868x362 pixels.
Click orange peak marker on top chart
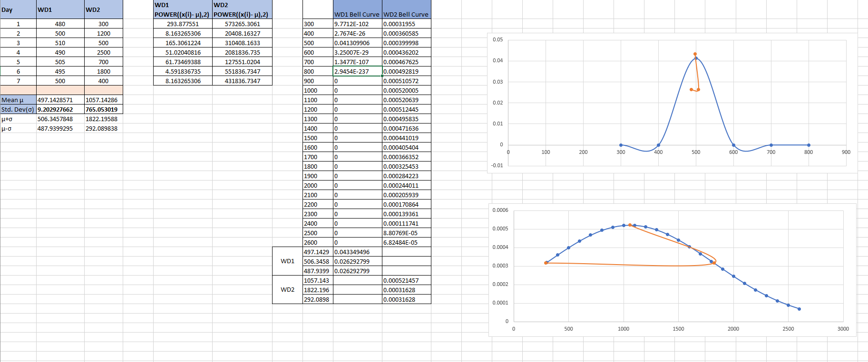coord(695,54)
